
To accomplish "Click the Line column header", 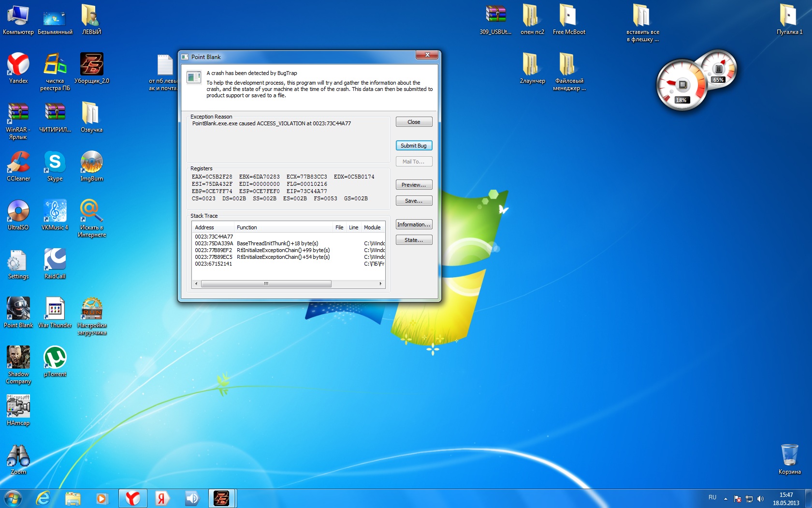I will tap(354, 227).
